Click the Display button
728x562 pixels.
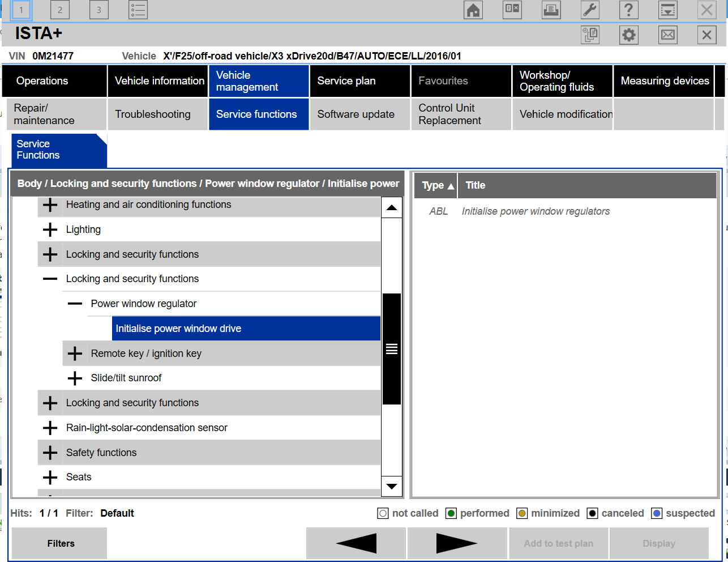click(x=659, y=543)
